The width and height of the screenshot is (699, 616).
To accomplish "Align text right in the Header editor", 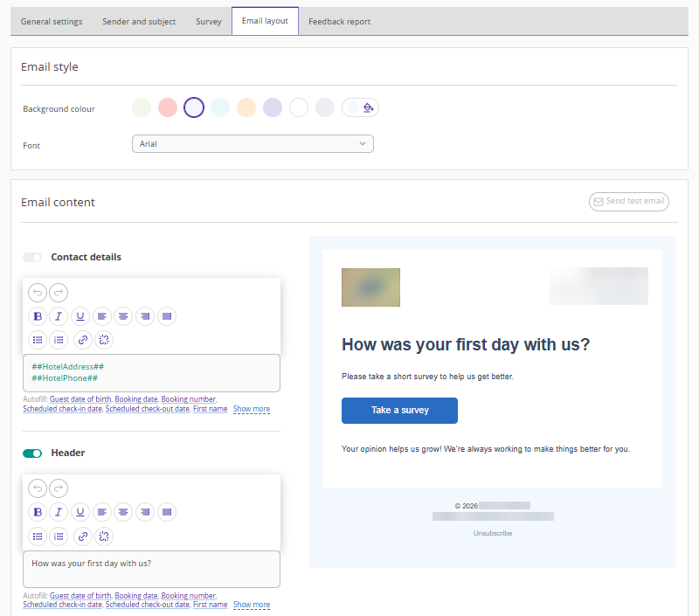I will [145, 512].
